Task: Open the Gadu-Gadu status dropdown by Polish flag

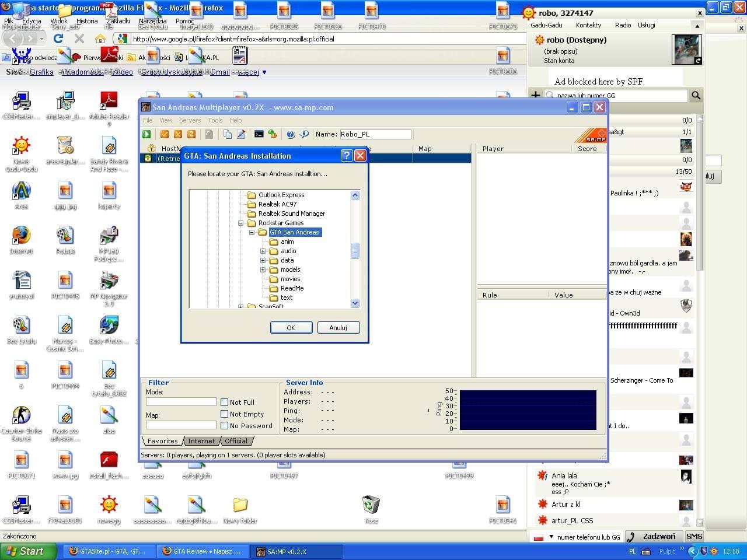Action: 551,537
